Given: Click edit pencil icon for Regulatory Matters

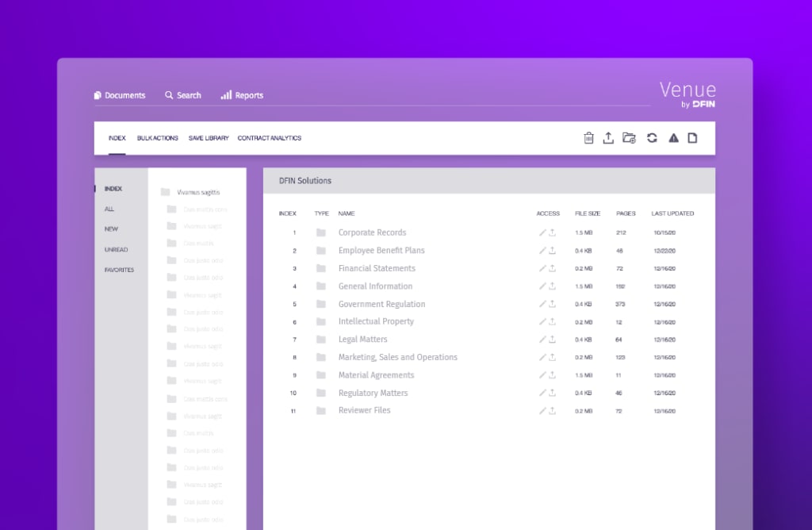Looking at the screenshot, I should 542,393.
